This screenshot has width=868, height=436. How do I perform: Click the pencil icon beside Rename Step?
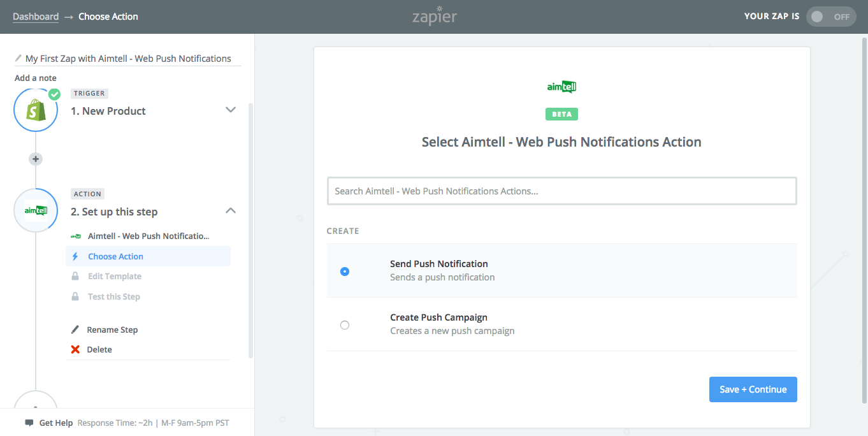click(75, 330)
